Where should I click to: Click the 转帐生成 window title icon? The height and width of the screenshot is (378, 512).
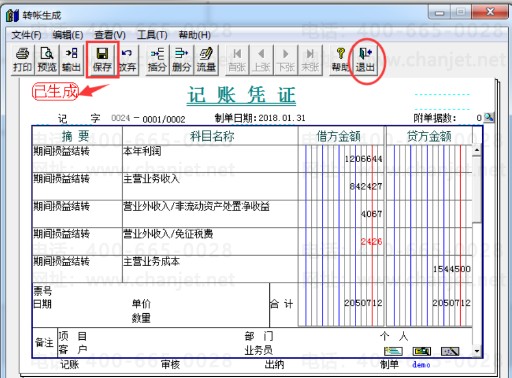12,15
